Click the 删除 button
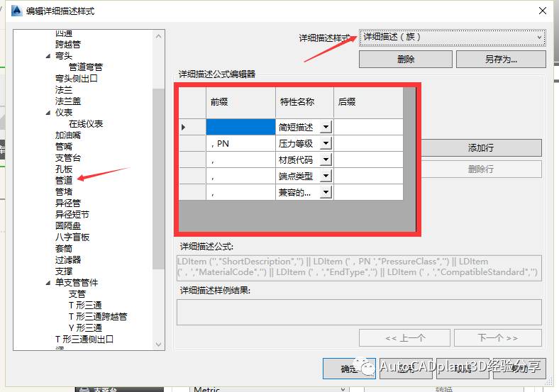Image resolution: width=559 pixels, height=392 pixels. click(x=405, y=60)
